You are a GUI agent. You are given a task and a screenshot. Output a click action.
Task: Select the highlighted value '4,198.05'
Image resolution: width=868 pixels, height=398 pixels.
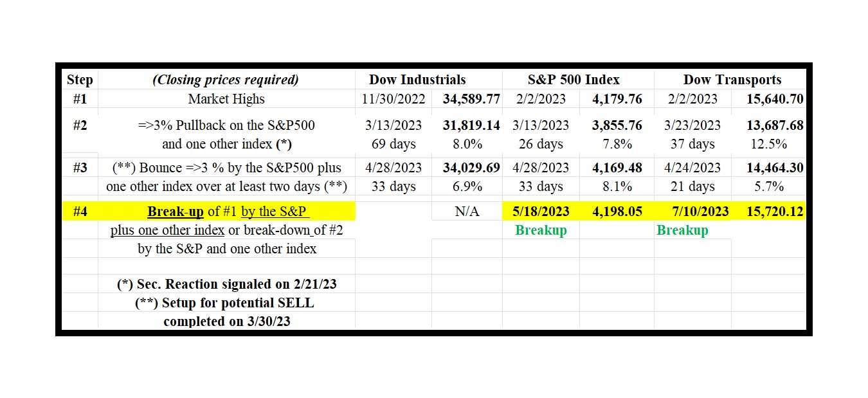coord(617,212)
